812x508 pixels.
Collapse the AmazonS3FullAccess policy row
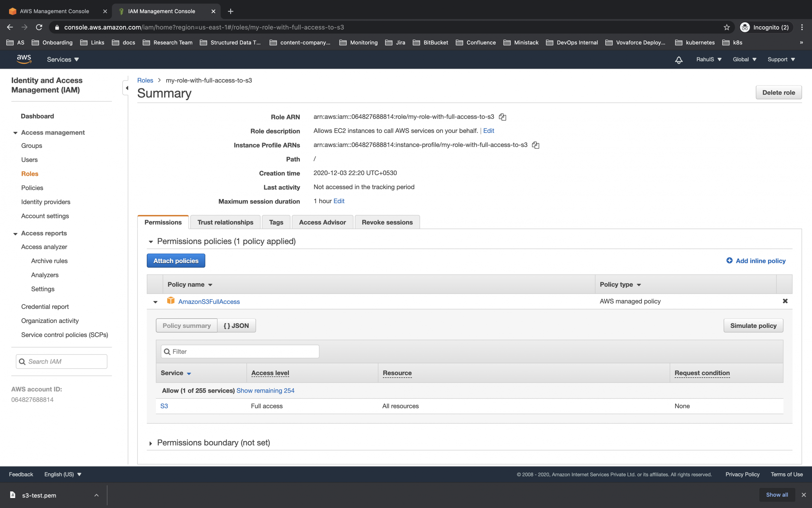[x=155, y=302]
